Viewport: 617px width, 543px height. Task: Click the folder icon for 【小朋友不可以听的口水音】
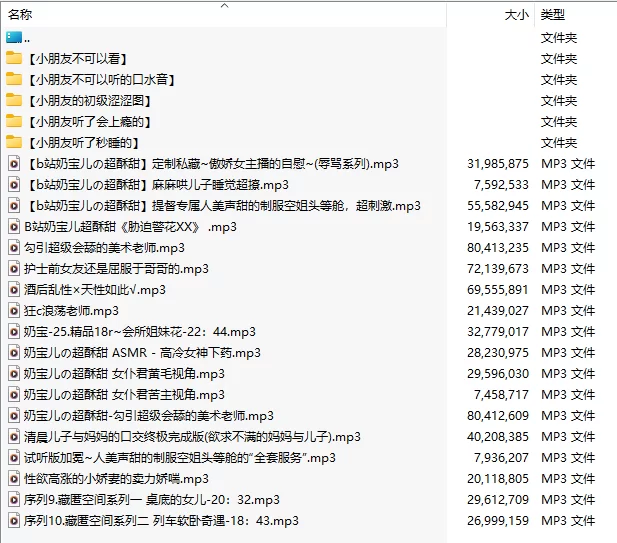coord(14,79)
